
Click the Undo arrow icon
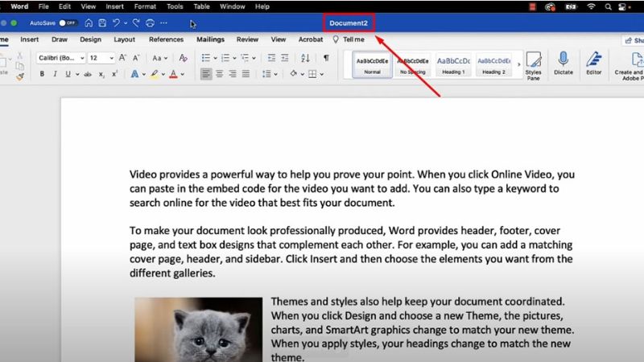pos(117,23)
